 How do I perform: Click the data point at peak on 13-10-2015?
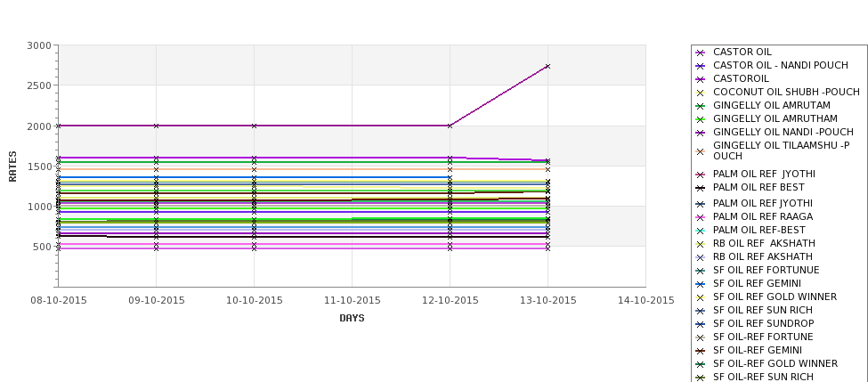point(548,67)
